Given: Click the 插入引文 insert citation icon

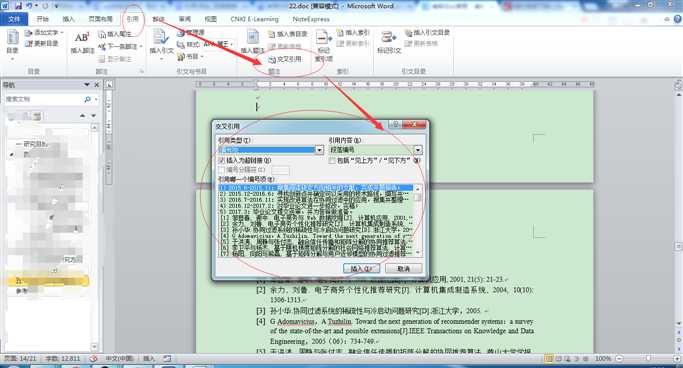Looking at the screenshot, I should [161, 37].
